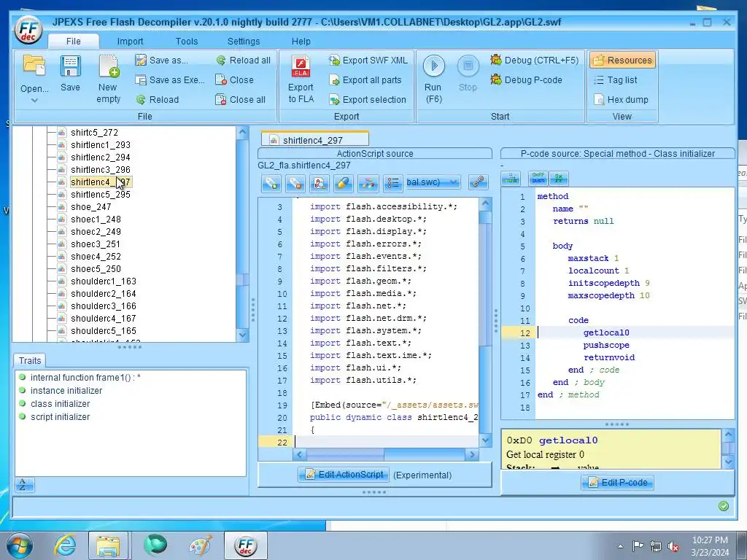Click the Open folder icon
Viewport: 747px width, 560px height.
coord(34,65)
